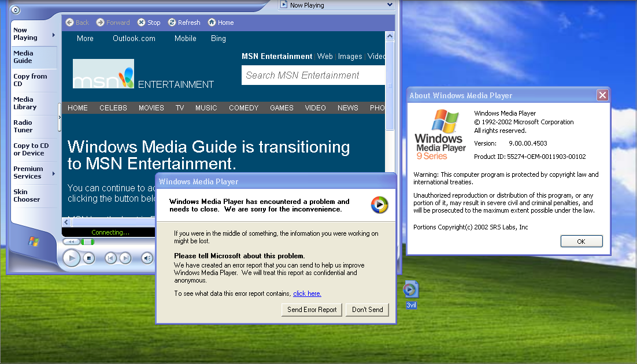Click the horizontal scroll-left arrow
Image resolution: width=637 pixels, height=364 pixels.
coord(66,222)
